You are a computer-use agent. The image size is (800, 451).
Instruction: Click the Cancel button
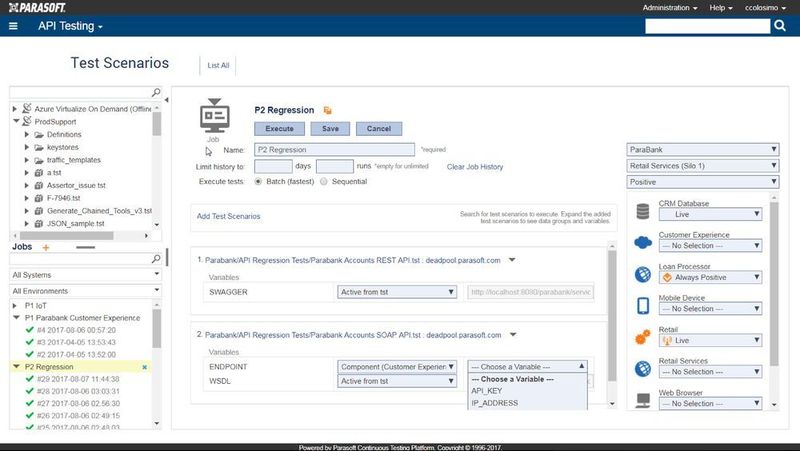click(x=379, y=129)
